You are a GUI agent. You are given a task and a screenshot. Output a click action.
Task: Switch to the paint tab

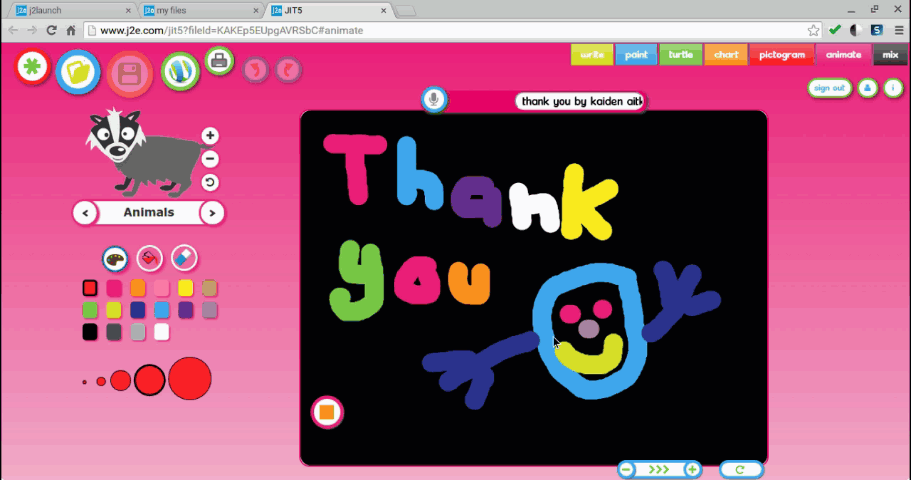pos(636,55)
